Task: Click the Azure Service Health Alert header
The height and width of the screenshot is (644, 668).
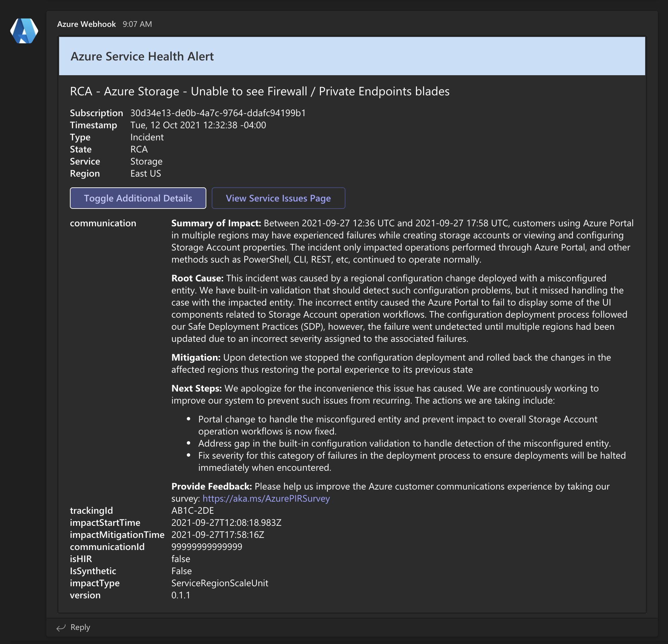Action: click(142, 56)
